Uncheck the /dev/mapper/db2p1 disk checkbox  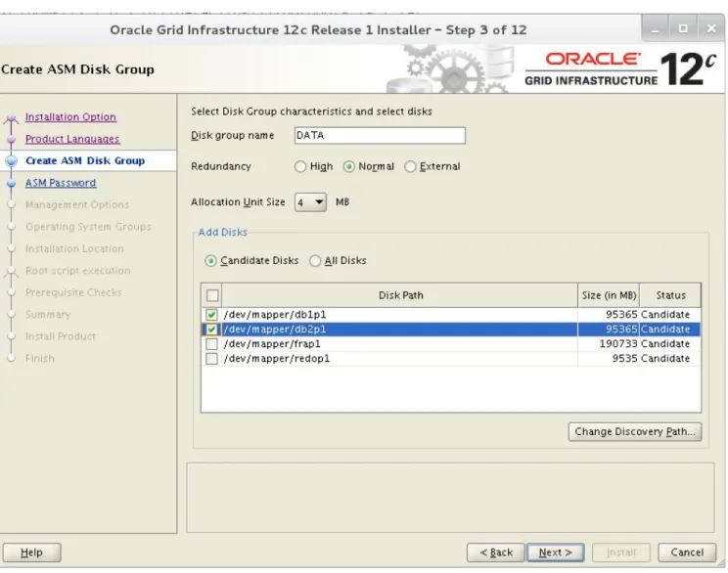tap(211, 330)
